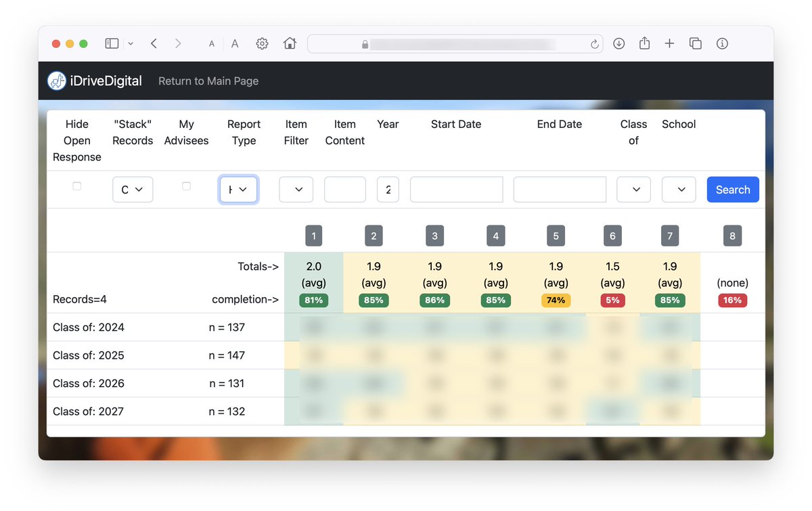Open the sidebar options chevron
This screenshot has height=511, width=812.
131,43
